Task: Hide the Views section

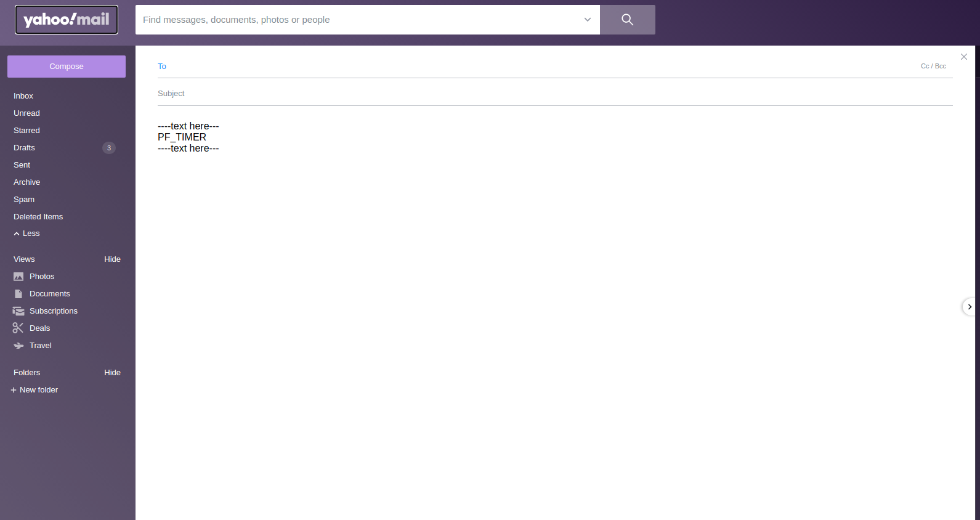Action: [112, 259]
